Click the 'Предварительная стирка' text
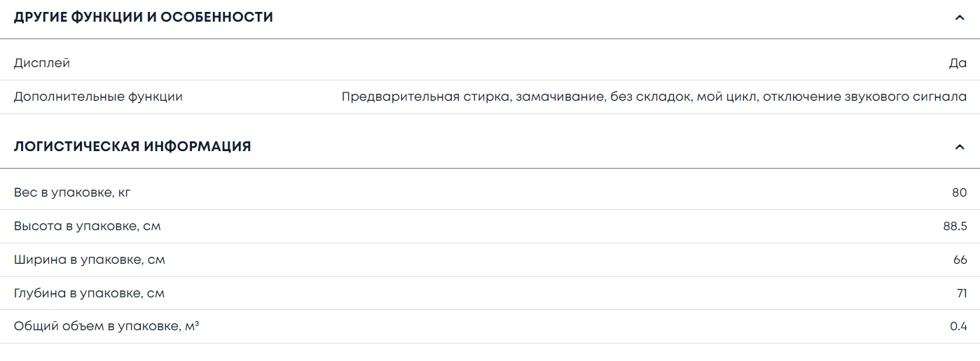This screenshot has width=980, height=361. click(425, 97)
